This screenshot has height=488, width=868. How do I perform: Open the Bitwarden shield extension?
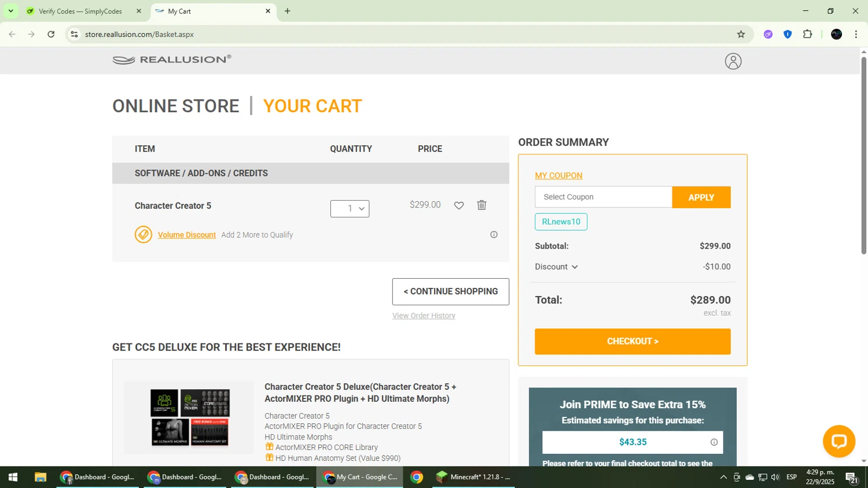[788, 34]
